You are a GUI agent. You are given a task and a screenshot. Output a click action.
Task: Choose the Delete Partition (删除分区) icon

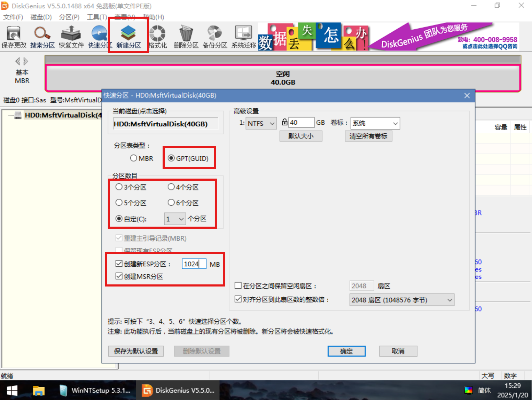pyautogui.click(x=186, y=37)
